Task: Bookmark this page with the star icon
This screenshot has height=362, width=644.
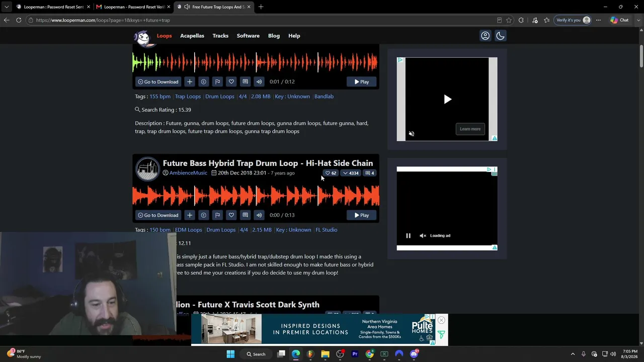Action: point(509,20)
